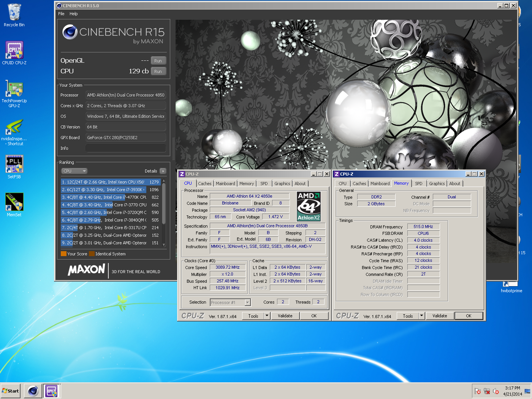The height and width of the screenshot is (399, 532).
Task: Open hwbotprime desktop icon
Action: pos(511,288)
